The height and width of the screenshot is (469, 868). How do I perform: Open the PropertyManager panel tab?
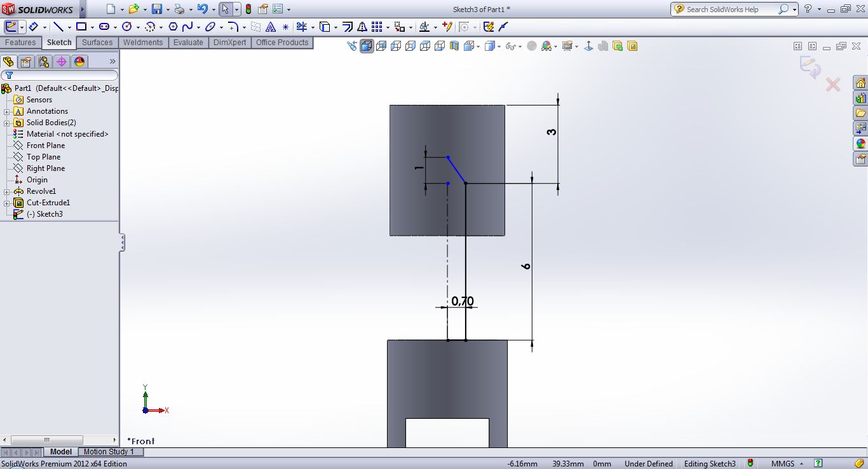[25, 62]
